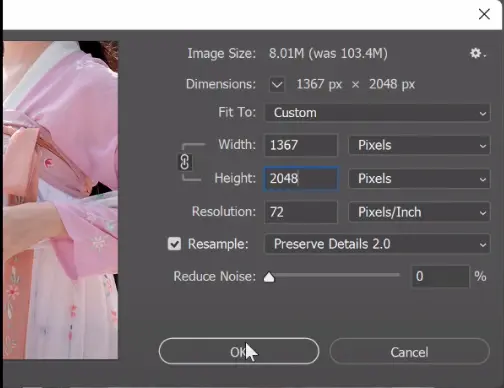This screenshot has width=504, height=388.
Task: Close the Image Size dialog
Action: [x=484, y=14]
